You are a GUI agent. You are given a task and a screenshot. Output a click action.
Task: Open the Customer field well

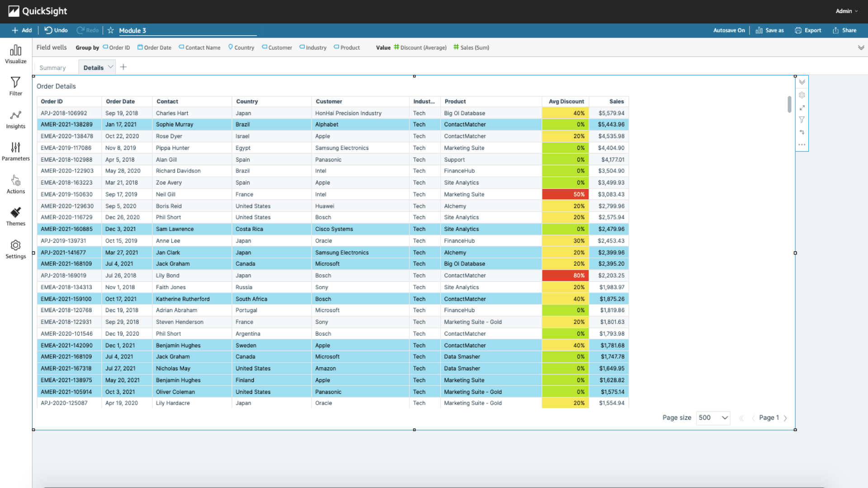point(277,47)
